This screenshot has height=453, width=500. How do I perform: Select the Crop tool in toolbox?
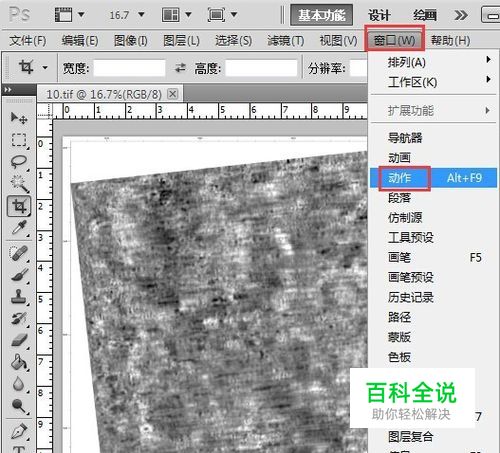[19, 206]
